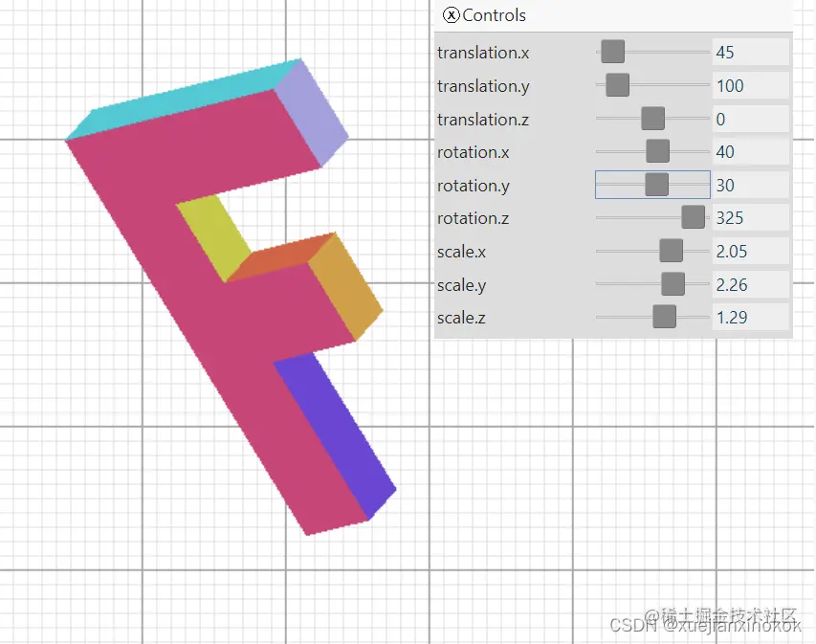Click the scale.z label text
This screenshot has height=644, width=816.
(462, 317)
